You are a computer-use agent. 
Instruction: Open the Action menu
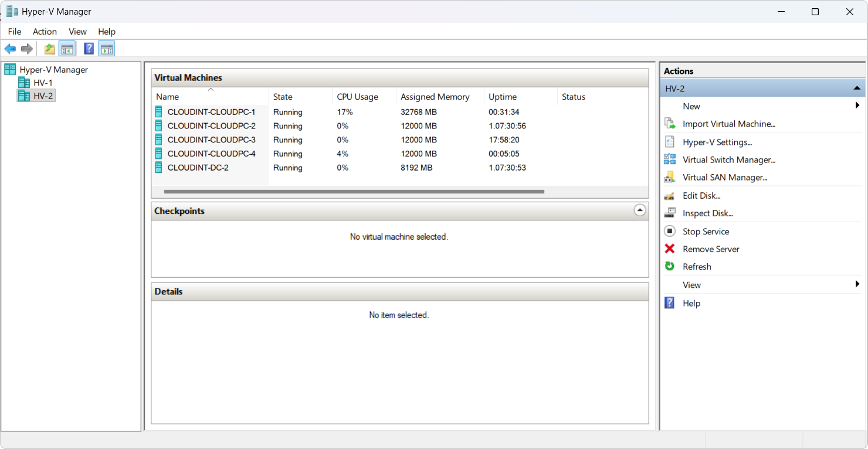45,32
